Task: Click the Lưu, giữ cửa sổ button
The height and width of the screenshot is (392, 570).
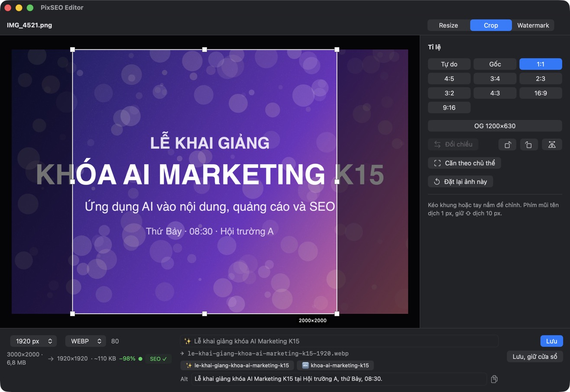Action: point(534,357)
